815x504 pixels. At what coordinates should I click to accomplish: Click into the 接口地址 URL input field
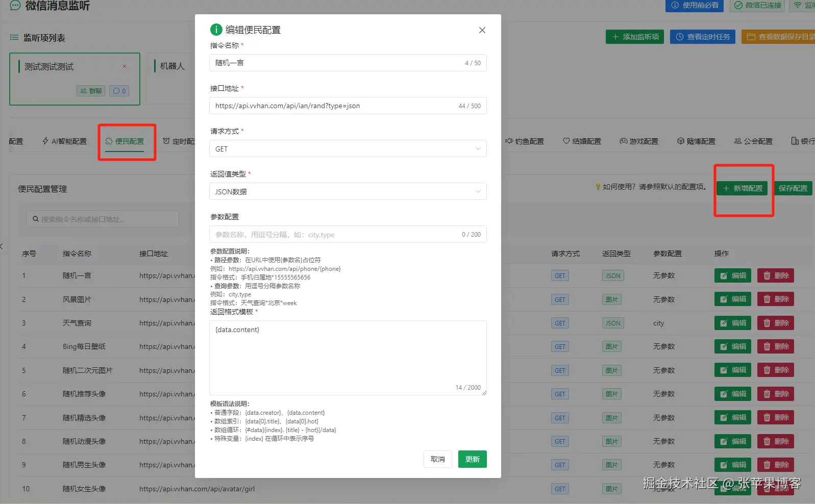(x=334, y=106)
